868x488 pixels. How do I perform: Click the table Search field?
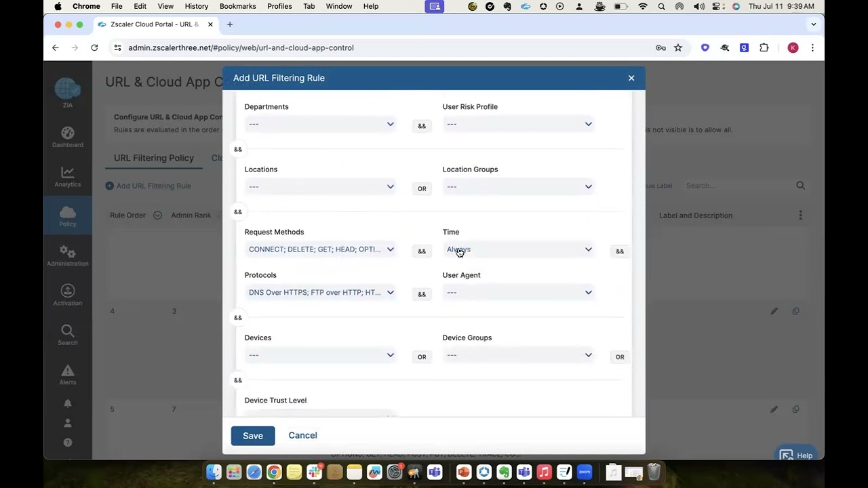click(x=738, y=186)
